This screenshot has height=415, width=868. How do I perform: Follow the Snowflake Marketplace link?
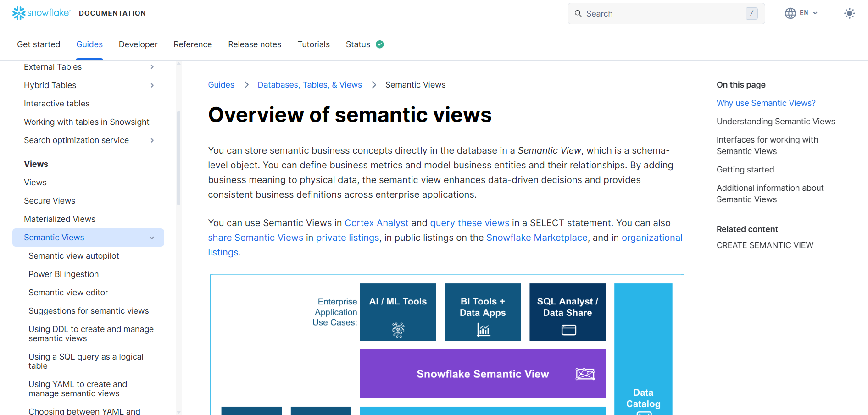click(537, 238)
